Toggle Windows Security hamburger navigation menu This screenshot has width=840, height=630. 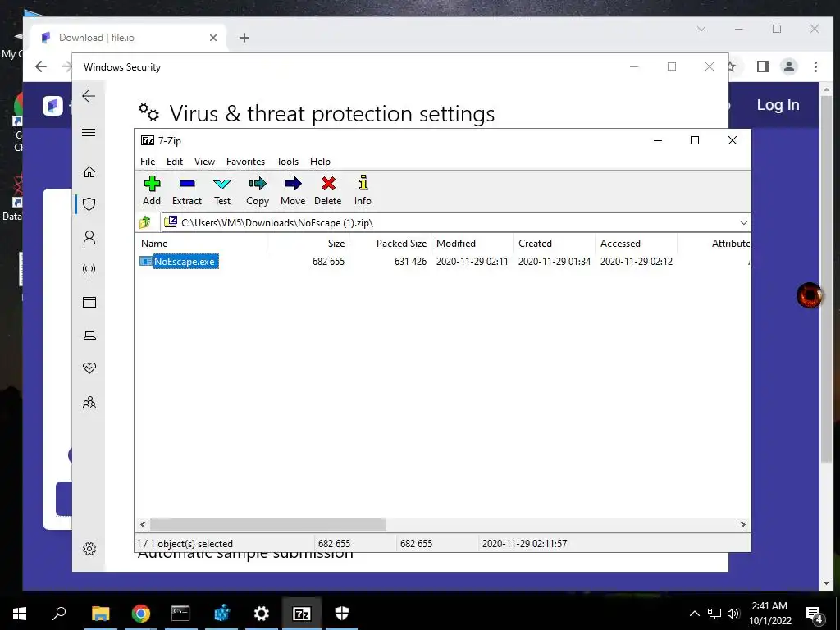(89, 132)
